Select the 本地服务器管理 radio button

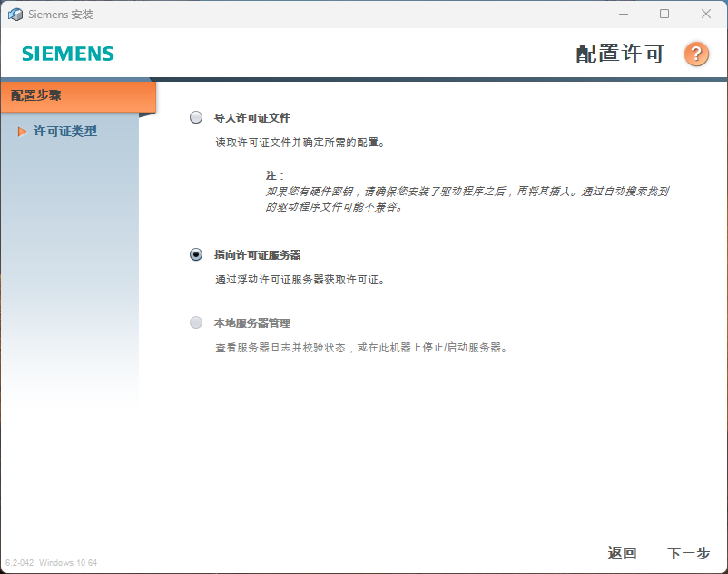point(195,322)
